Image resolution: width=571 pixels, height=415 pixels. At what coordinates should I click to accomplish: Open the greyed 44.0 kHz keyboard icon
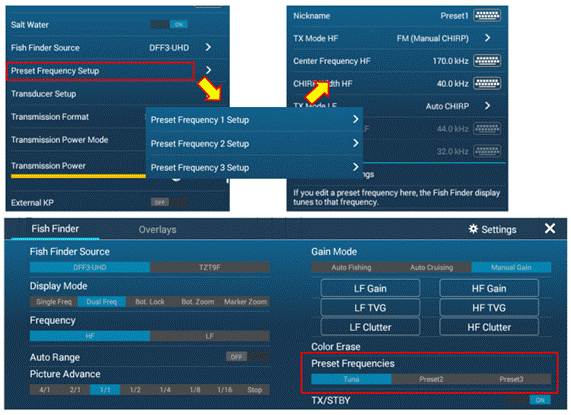(x=487, y=129)
